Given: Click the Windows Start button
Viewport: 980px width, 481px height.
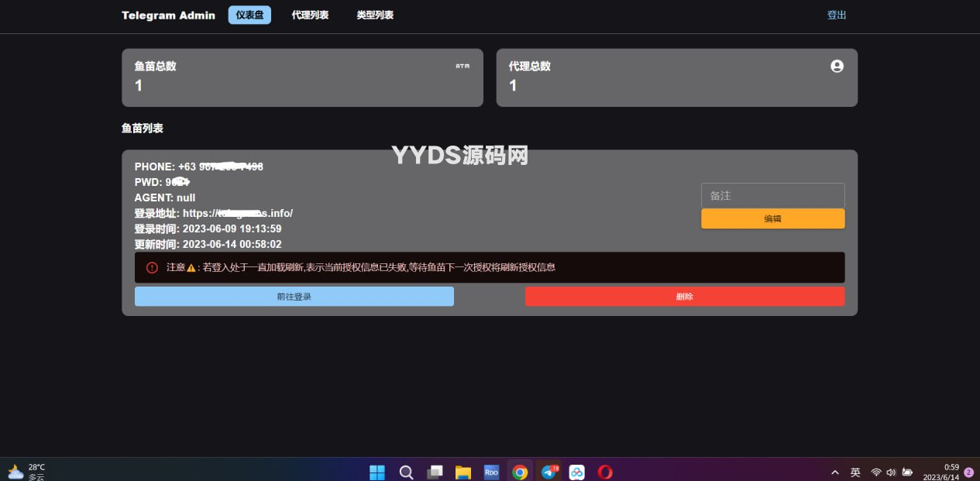Looking at the screenshot, I should tap(377, 472).
